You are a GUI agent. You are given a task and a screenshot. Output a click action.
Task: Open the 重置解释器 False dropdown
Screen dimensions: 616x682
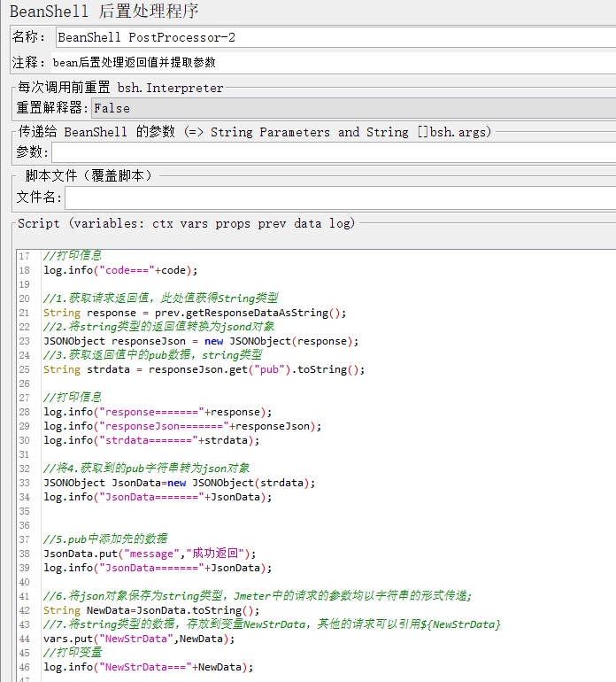pyautogui.click(x=353, y=108)
